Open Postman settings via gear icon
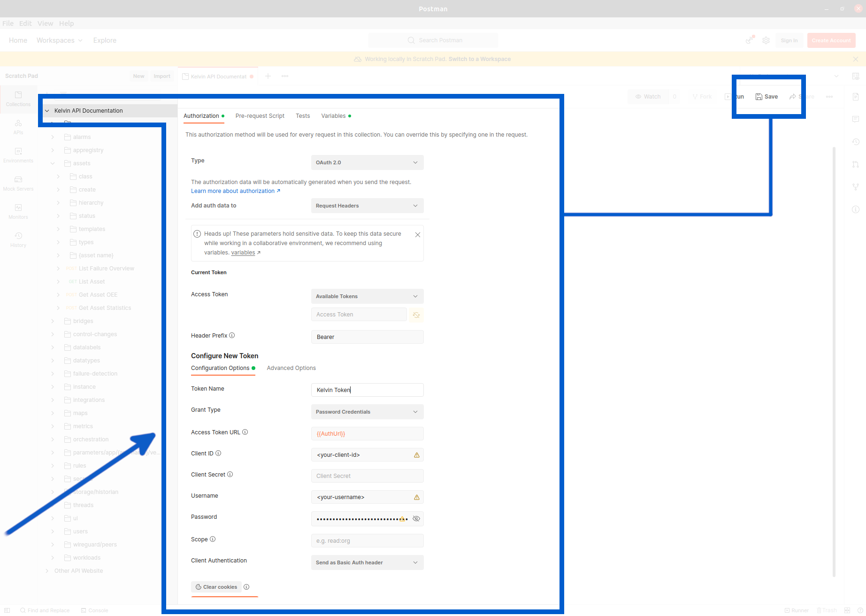 (x=766, y=40)
